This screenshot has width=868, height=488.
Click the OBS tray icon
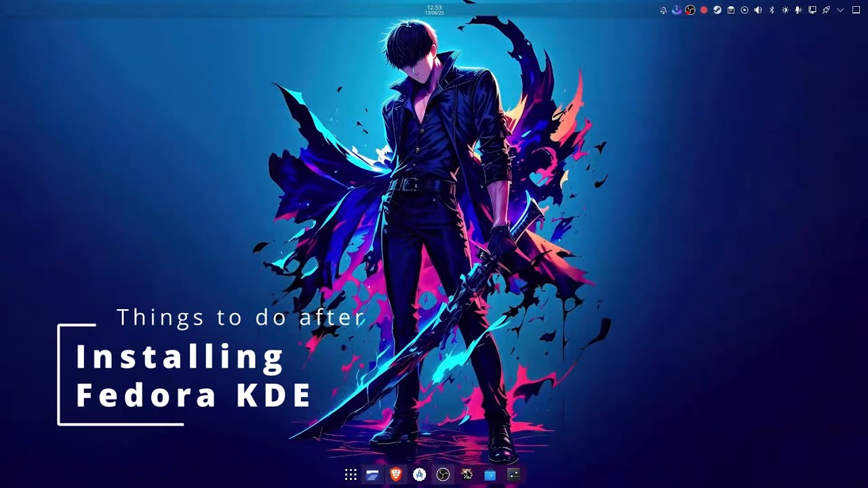tap(690, 10)
